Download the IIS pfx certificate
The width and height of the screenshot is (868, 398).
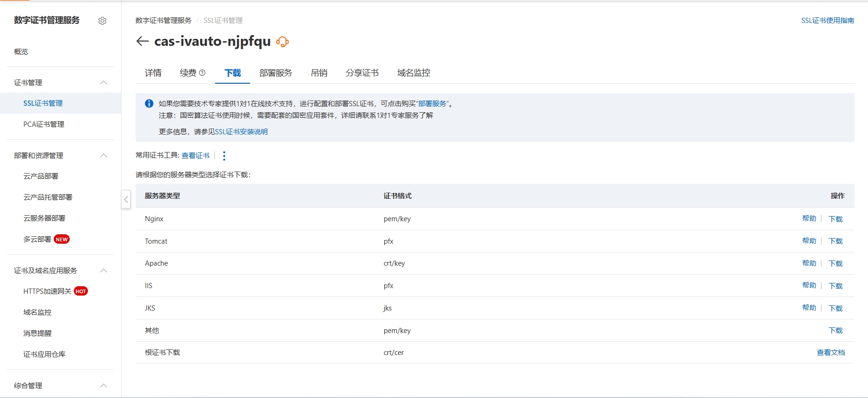tap(836, 286)
